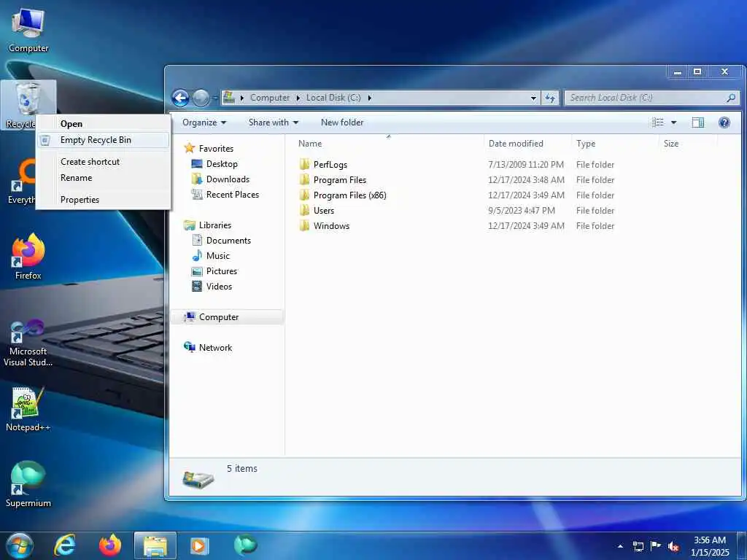Select the Users folder
Viewport: 747px width, 560px height.
point(323,211)
